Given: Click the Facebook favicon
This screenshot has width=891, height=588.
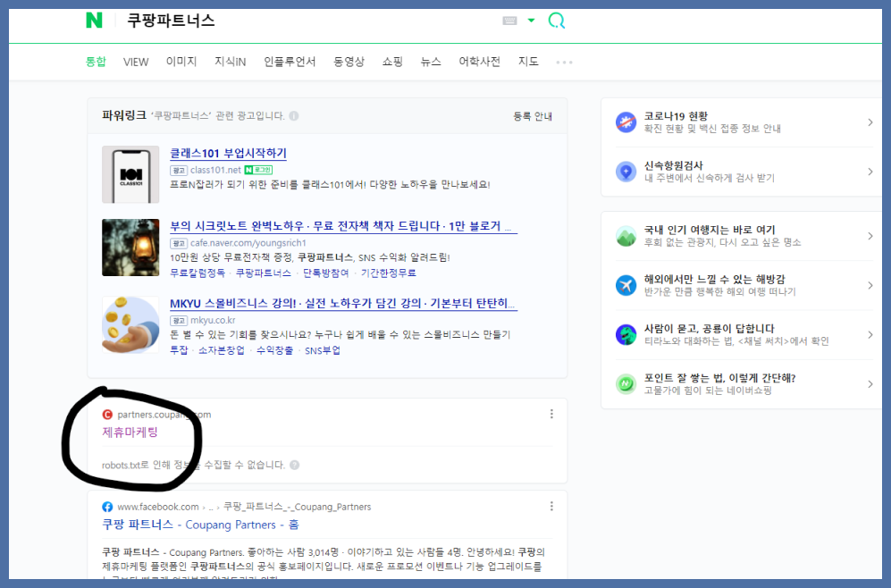Looking at the screenshot, I should coord(107,507).
